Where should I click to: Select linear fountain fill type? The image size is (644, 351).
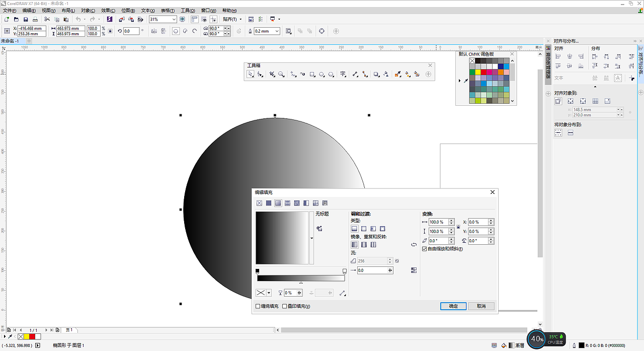tap(354, 229)
